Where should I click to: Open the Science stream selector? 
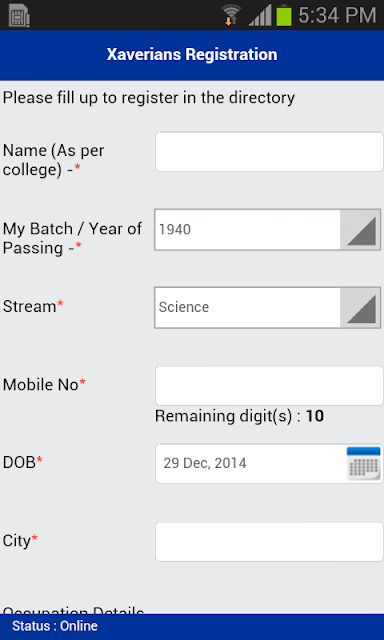click(268, 308)
